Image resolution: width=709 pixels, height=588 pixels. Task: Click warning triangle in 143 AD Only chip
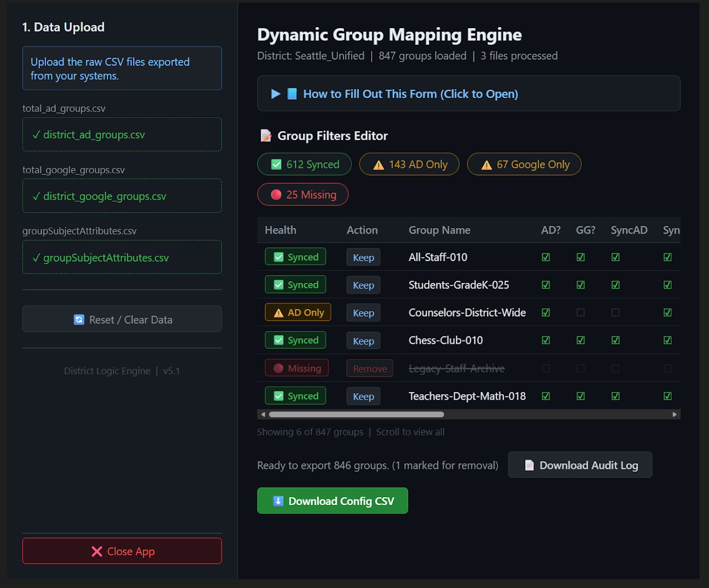[379, 165]
